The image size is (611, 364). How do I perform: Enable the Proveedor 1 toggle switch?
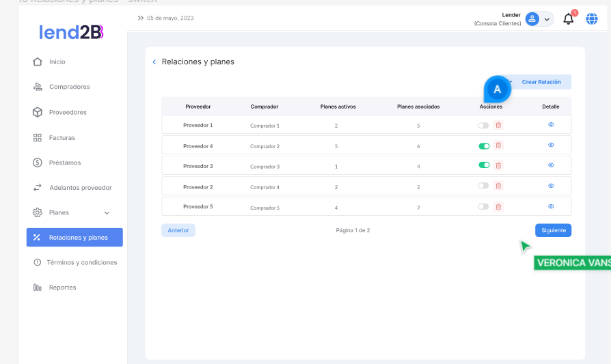[x=483, y=126]
